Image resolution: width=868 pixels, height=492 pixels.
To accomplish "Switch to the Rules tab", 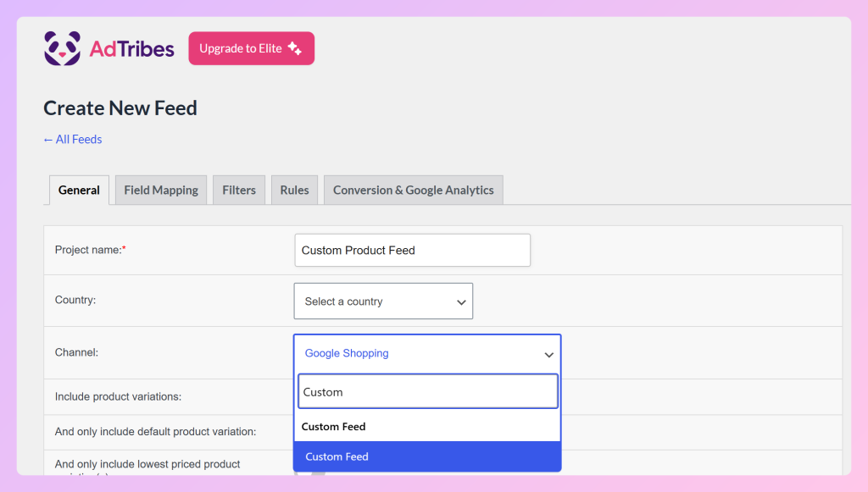I will [x=294, y=191].
